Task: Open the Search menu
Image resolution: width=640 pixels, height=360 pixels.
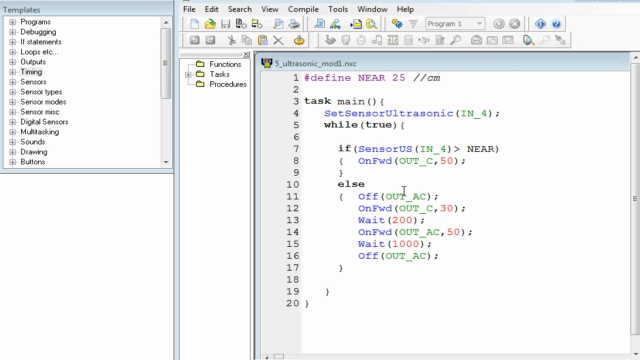Action: 240,9
